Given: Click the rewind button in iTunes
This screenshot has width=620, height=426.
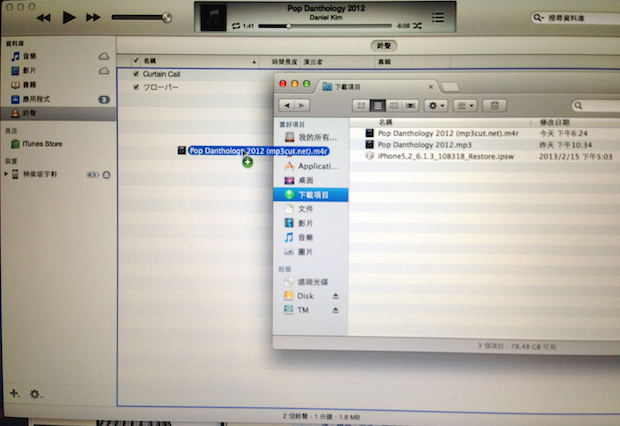Looking at the screenshot, I should tap(43, 18).
